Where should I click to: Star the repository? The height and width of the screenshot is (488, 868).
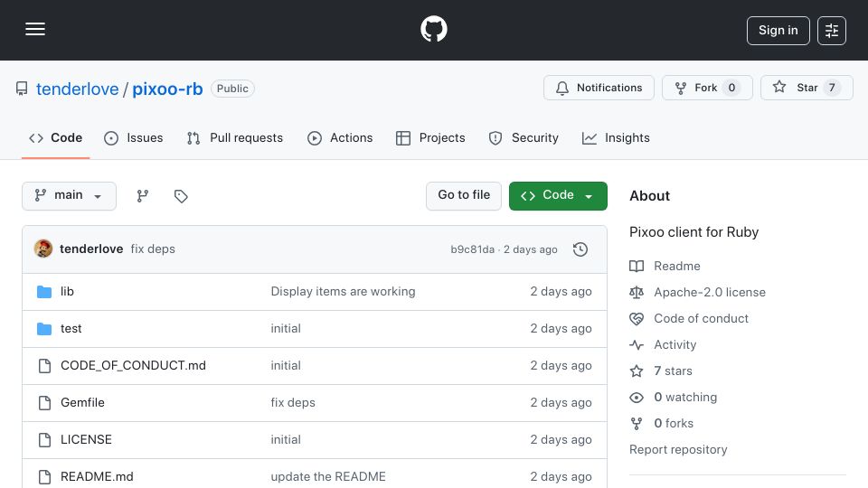807,88
